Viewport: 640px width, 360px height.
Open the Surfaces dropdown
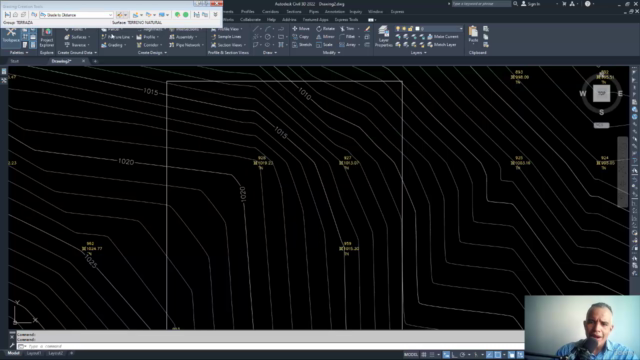point(77,37)
